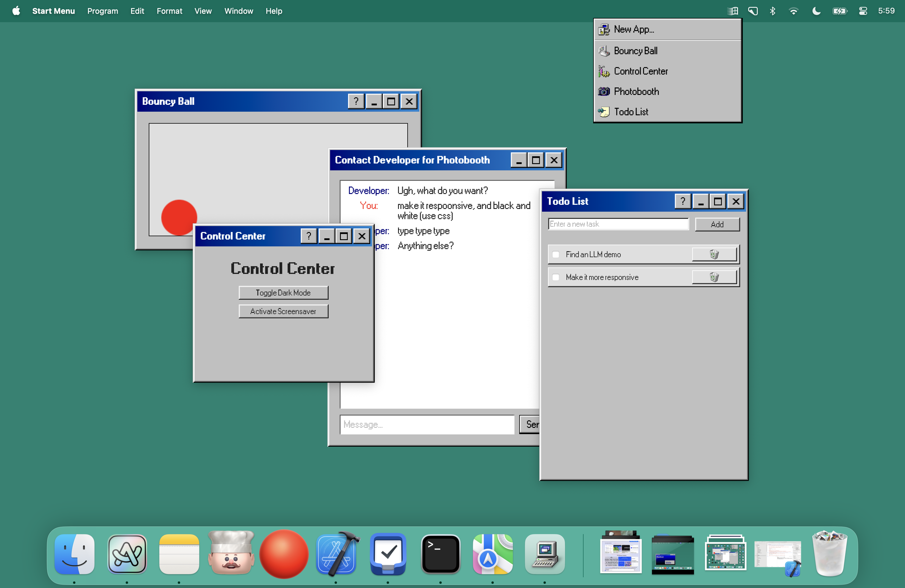
Task: Click trash icon for "Make it more responsive"
Action: tap(714, 277)
